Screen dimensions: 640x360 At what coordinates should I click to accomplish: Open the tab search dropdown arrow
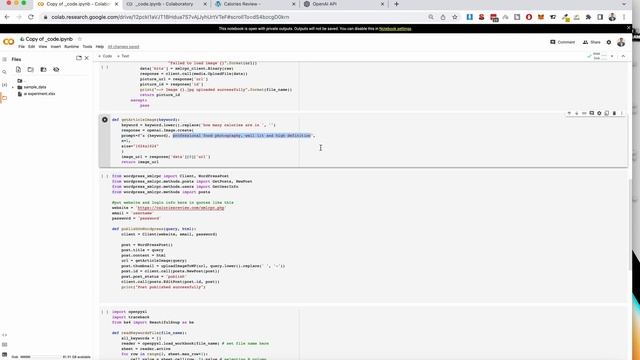(624, 4)
